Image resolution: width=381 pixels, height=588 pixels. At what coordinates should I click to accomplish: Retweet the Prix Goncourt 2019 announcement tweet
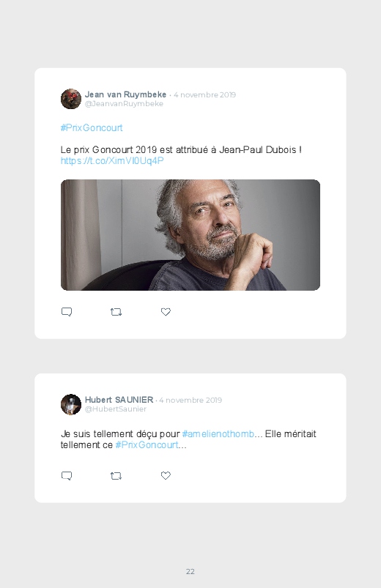[116, 312]
